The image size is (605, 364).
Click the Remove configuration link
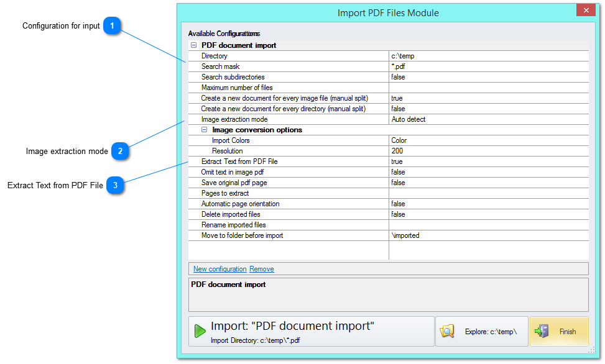[x=261, y=268]
